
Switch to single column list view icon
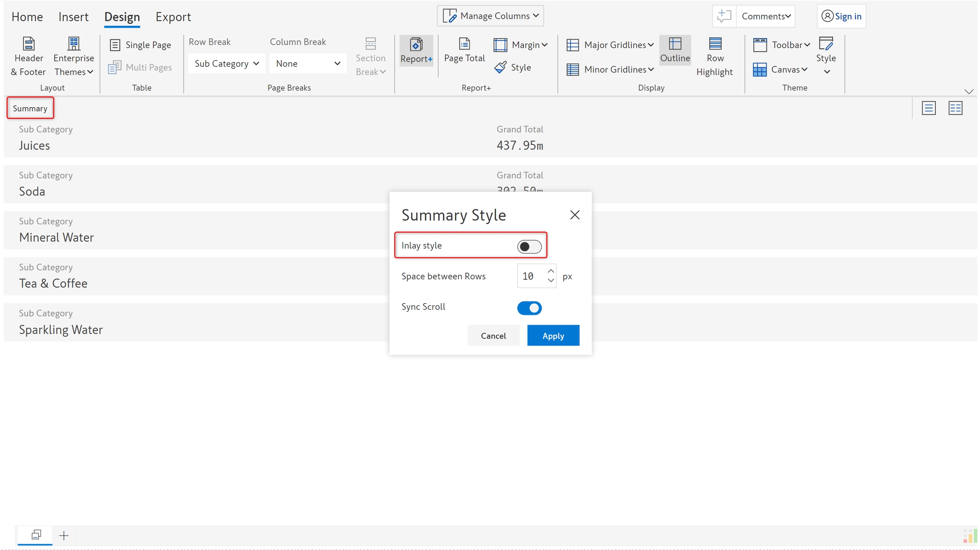tap(929, 108)
